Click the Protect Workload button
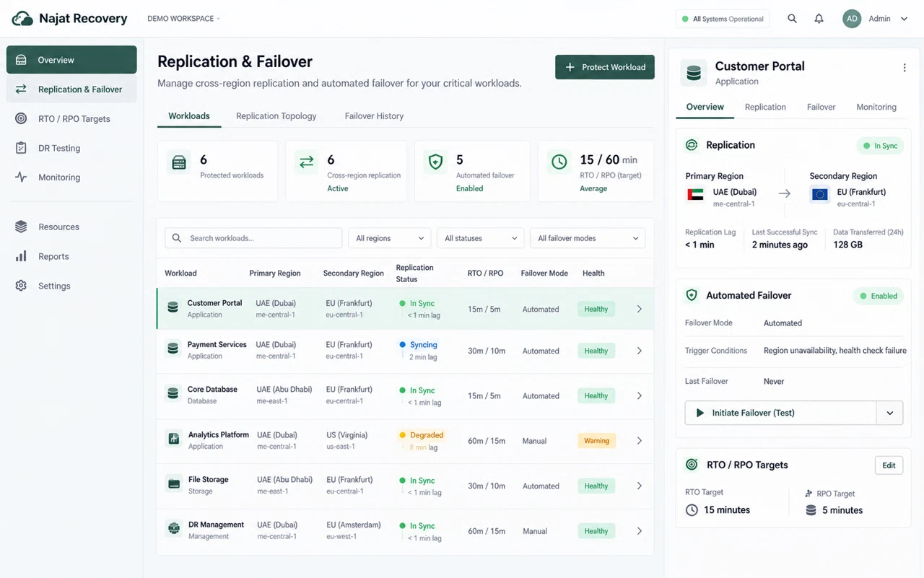 point(605,67)
